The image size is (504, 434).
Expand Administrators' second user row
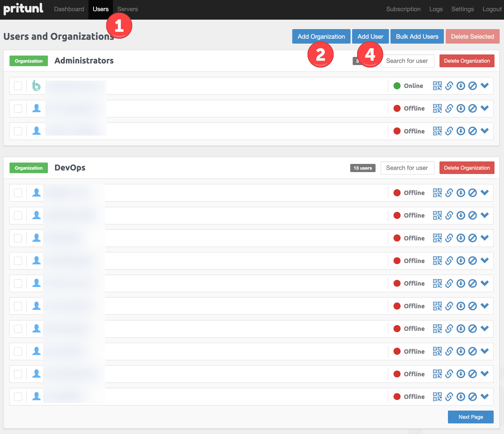485,108
